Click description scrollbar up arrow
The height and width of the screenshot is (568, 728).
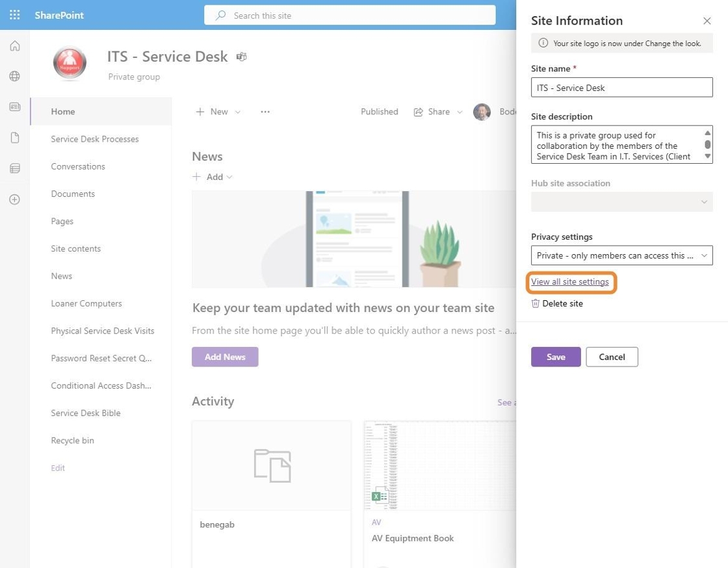[x=707, y=133]
